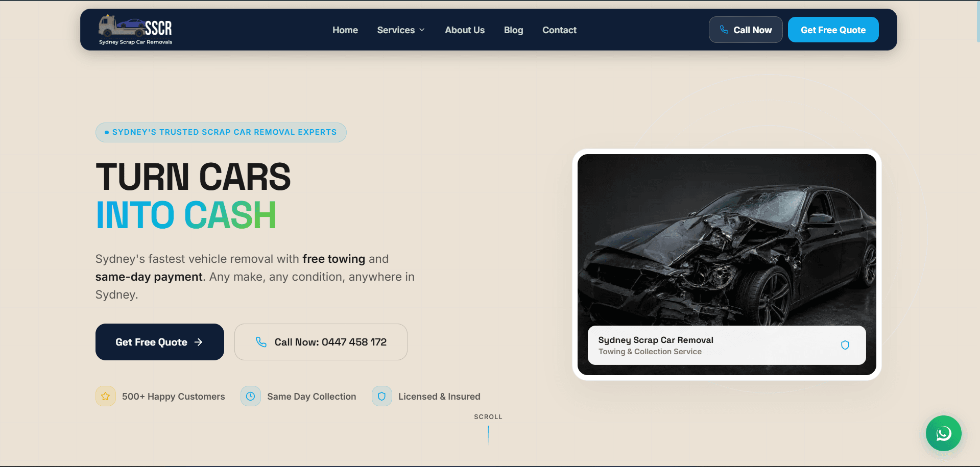Click the phone icon in Call Now header button
This screenshot has width=980, height=467.
coord(724,30)
